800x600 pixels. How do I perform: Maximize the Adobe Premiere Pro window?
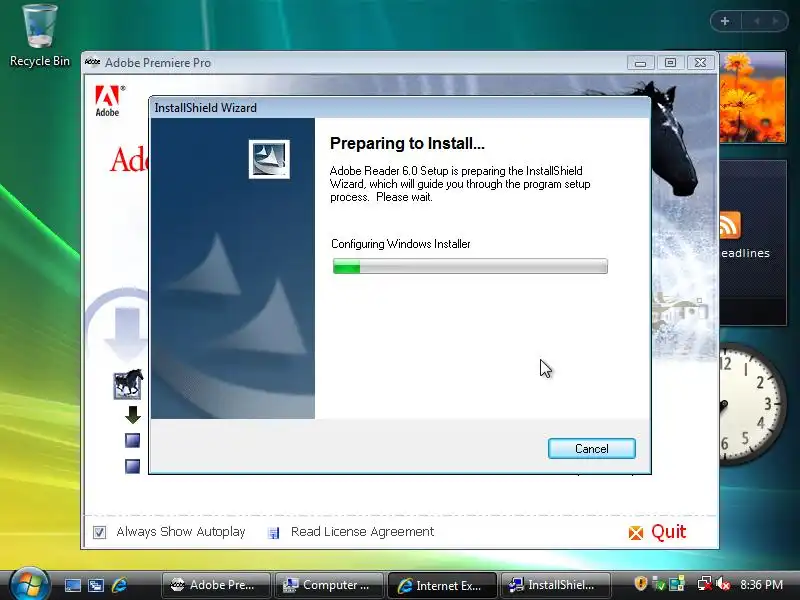pos(670,63)
